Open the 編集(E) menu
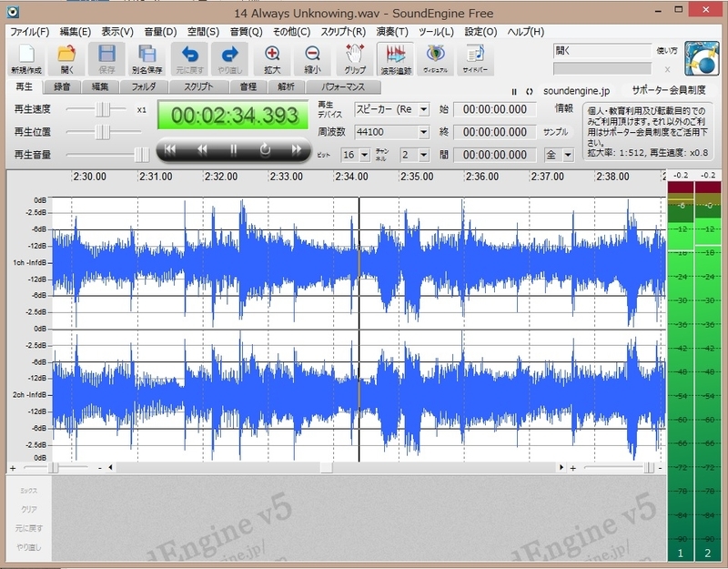 pos(76,32)
